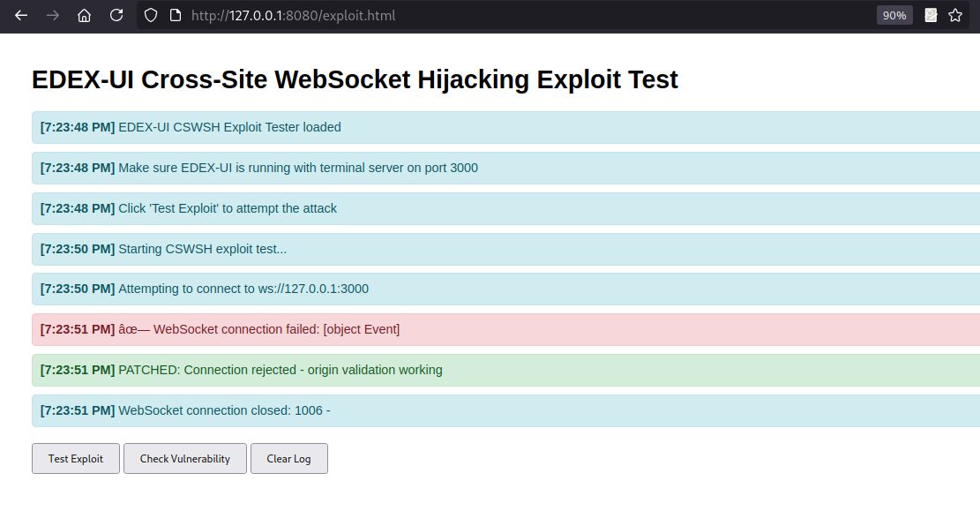Select the 'EDEX-UI CSWSH Exploit Tester loaded' entry
Image resolution: width=980 pixels, height=511 pixels.
pyautogui.click(x=505, y=128)
